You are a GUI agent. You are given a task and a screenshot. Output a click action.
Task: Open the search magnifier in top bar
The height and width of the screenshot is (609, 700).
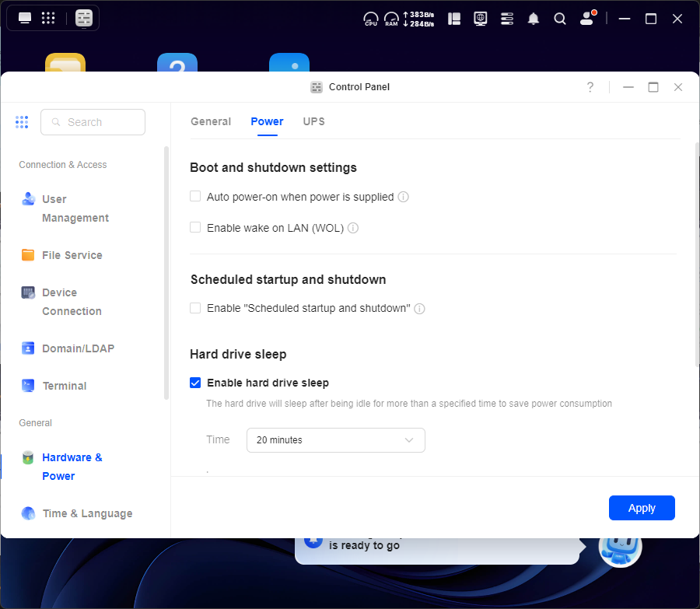pyautogui.click(x=560, y=19)
